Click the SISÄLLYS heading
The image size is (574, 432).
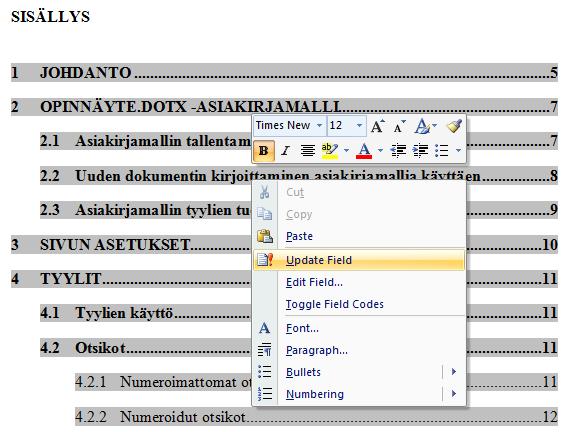pos(51,17)
